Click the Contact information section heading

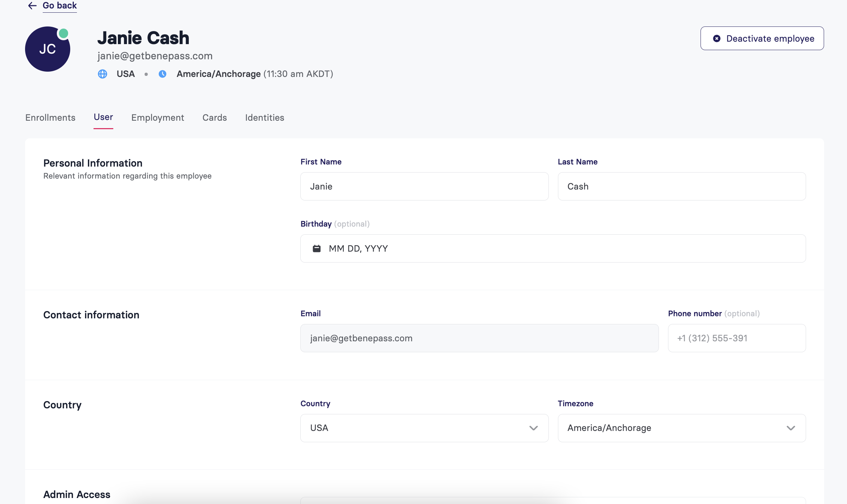[91, 315]
